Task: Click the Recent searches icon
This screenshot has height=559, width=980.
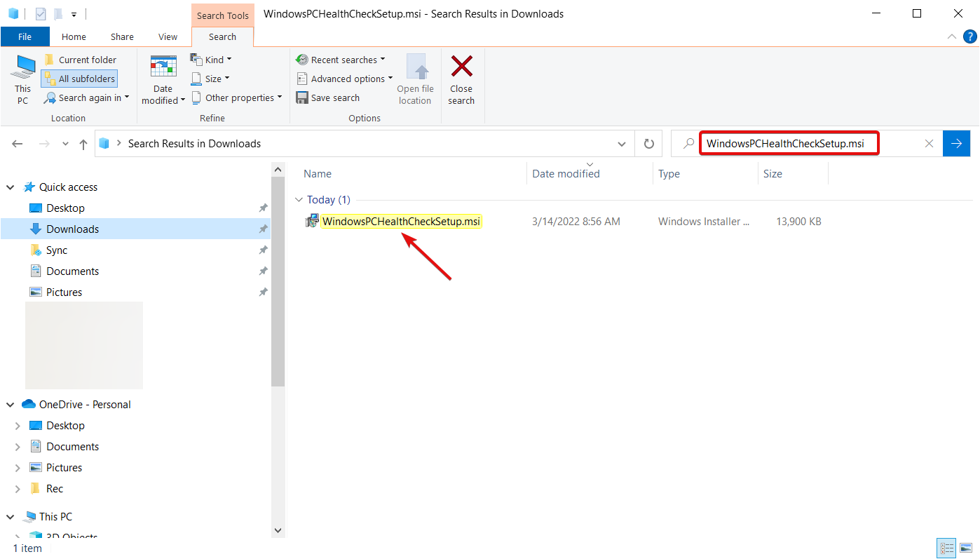Action: point(302,60)
